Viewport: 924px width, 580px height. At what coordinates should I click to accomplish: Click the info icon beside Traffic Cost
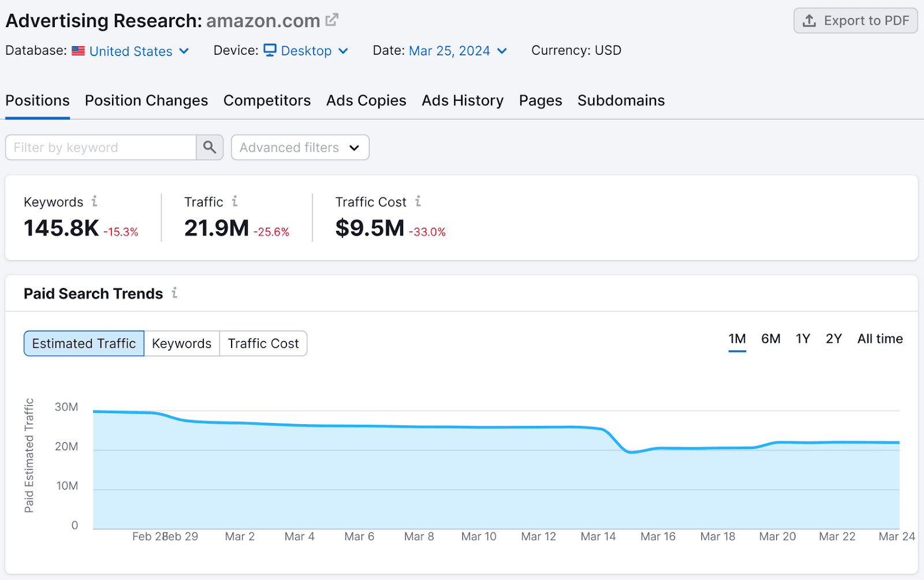pos(418,201)
